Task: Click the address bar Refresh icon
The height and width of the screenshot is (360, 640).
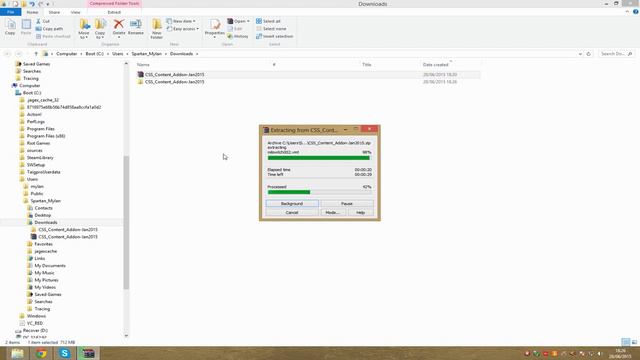Action: (x=589, y=54)
